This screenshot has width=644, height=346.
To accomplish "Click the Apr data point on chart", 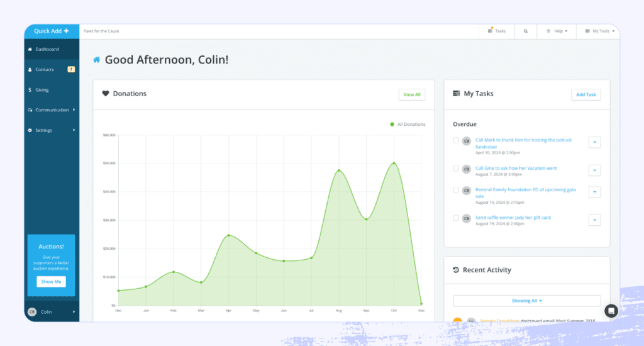I will tap(229, 235).
